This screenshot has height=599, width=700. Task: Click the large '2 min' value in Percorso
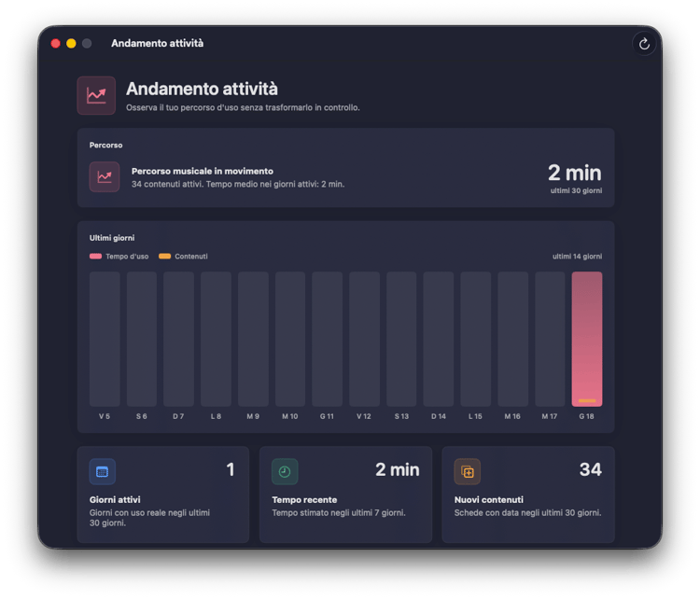pyautogui.click(x=575, y=173)
